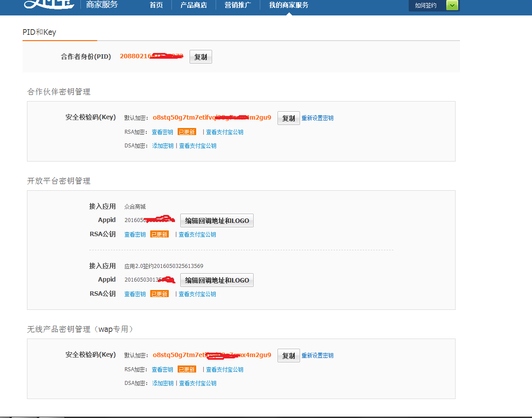
Task: View 查看支付宝公钥 in 合作伙伴 DSA row
Action: [198, 146]
